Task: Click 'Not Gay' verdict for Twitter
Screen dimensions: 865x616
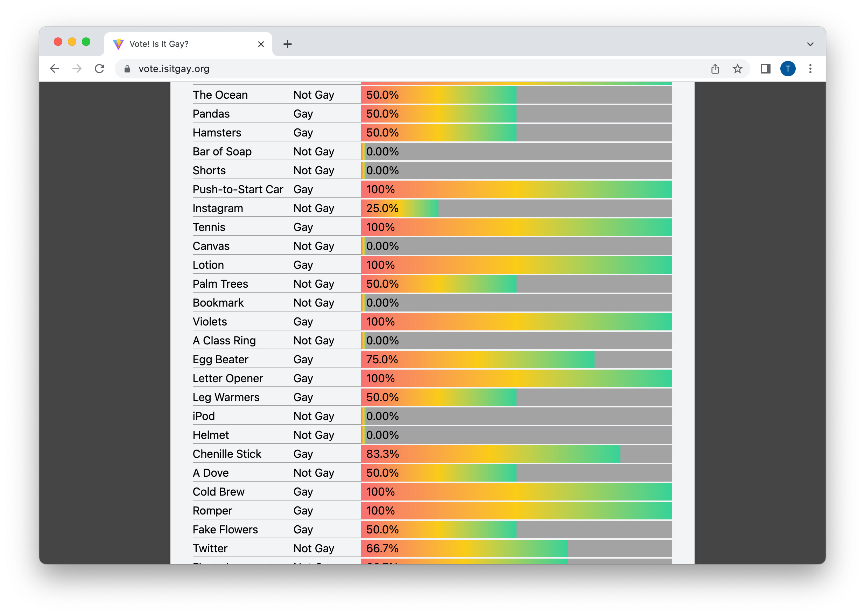Action: pyautogui.click(x=314, y=548)
